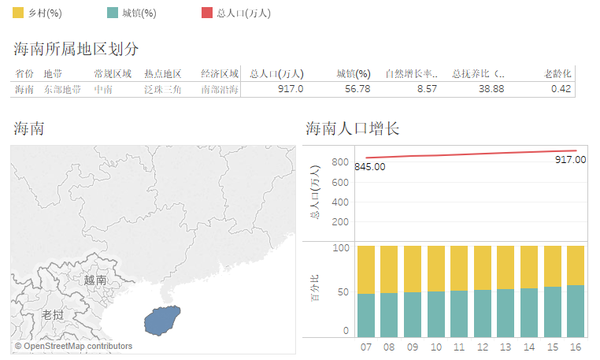Click the 845.00 line start label
Image resolution: width=600 pixels, height=360 pixels.
click(370, 167)
